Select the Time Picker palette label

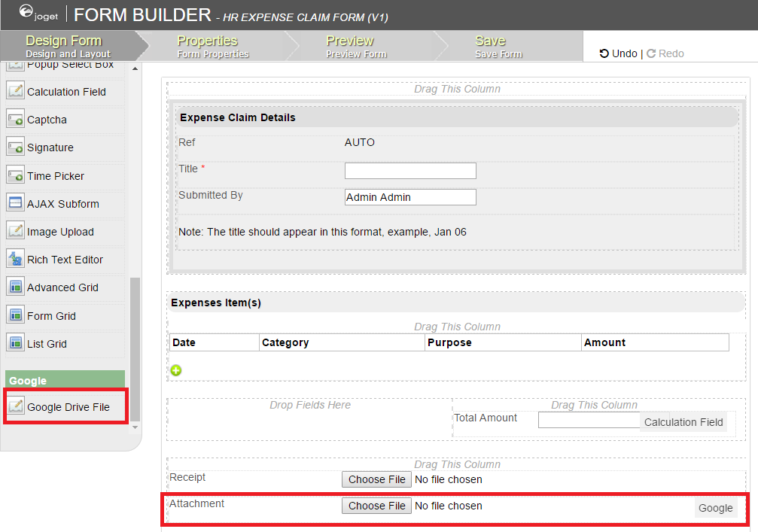[x=56, y=176]
